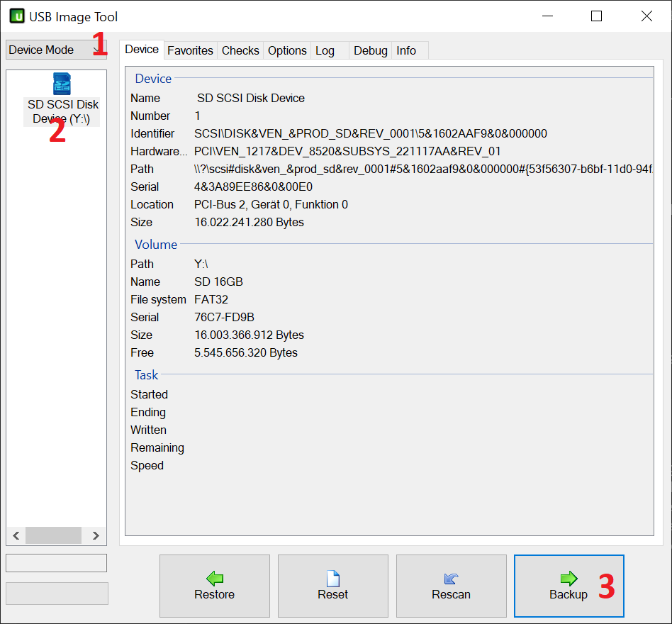Click the SD card device icon
The height and width of the screenshot is (624, 672).
pyautogui.click(x=62, y=84)
